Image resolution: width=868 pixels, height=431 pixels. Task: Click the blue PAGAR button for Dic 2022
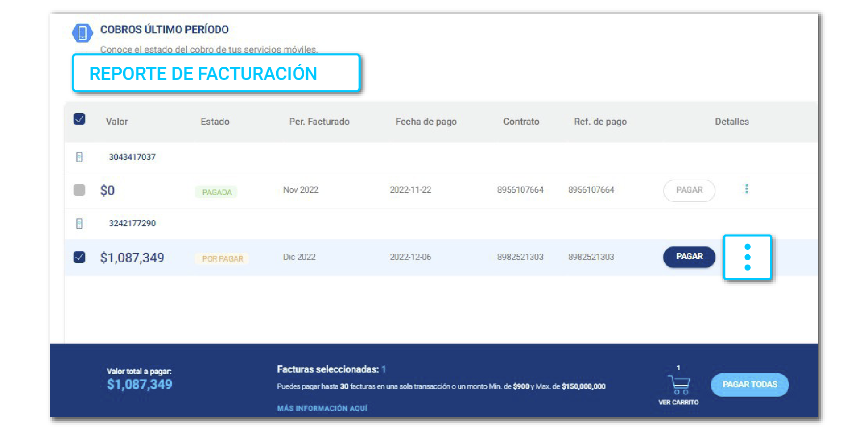[x=689, y=257]
